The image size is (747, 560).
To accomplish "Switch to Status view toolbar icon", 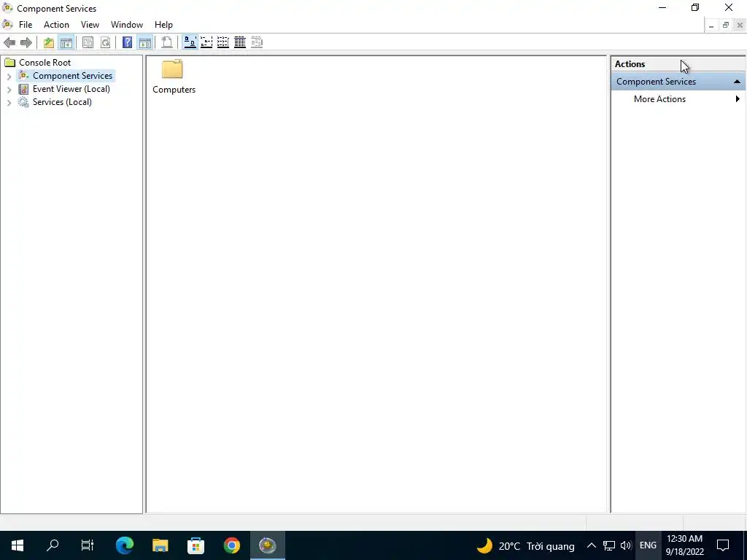I will click(x=257, y=42).
